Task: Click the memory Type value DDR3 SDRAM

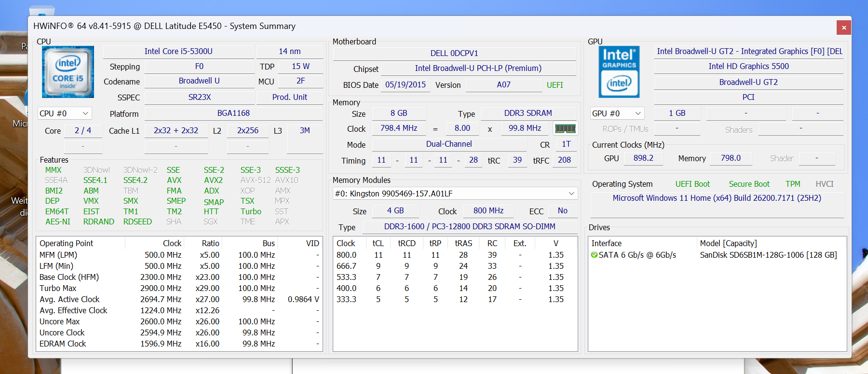Action: [x=528, y=113]
